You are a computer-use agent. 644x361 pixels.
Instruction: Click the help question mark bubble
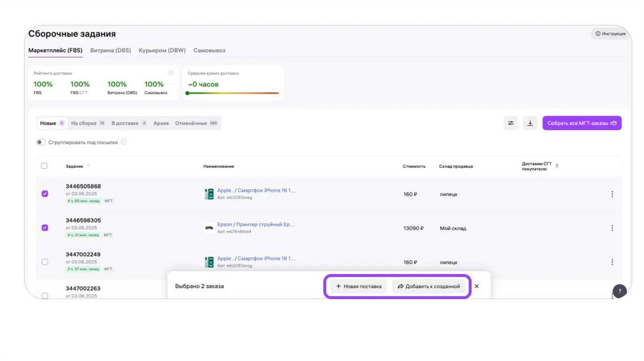click(619, 291)
